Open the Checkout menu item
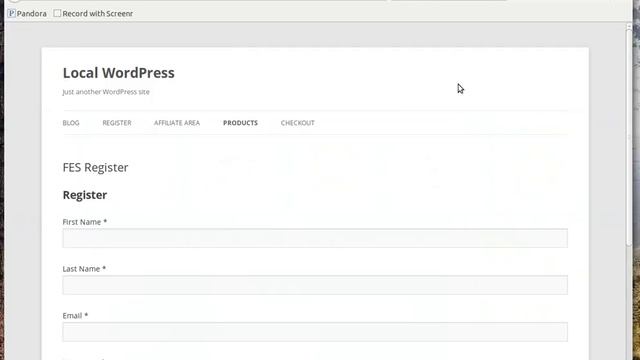Viewport: 640px width, 360px height. point(298,123)
